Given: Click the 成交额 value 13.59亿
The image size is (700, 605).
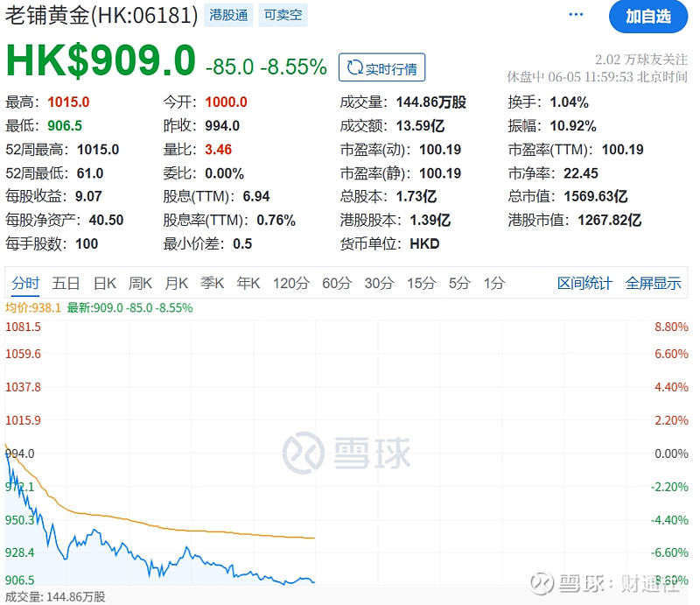Looking at the screenshot, I should (x=421, y=126).
